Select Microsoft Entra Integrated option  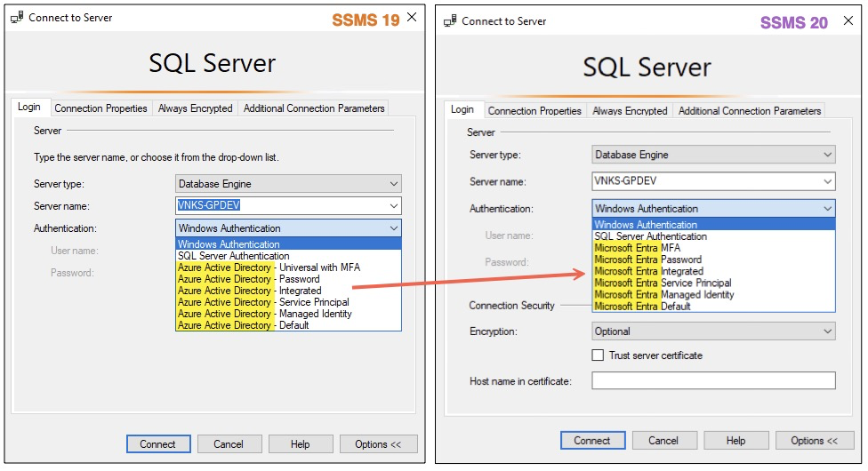click(x=713, y=271)
